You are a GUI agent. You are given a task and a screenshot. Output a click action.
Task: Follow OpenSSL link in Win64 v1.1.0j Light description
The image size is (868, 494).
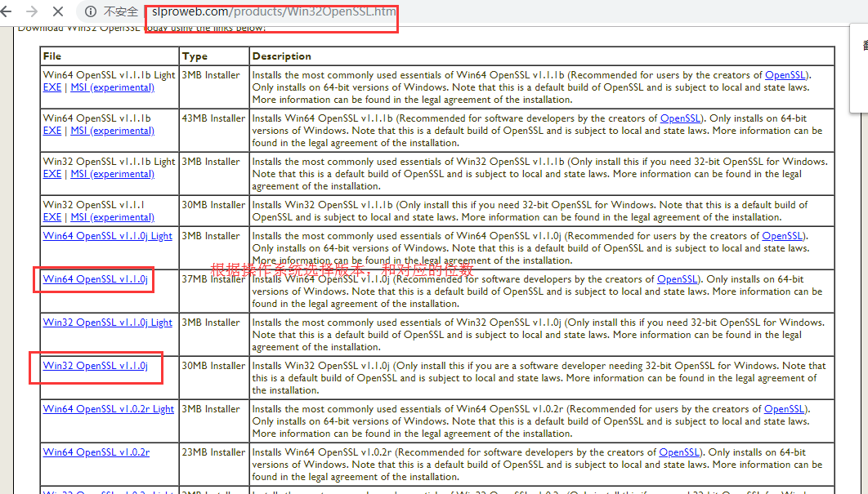point(782,236)
